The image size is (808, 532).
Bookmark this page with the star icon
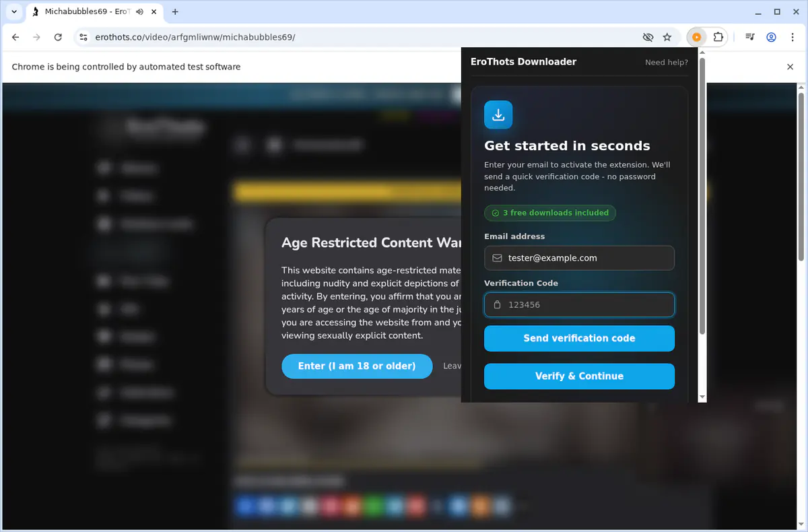[667, 37]
